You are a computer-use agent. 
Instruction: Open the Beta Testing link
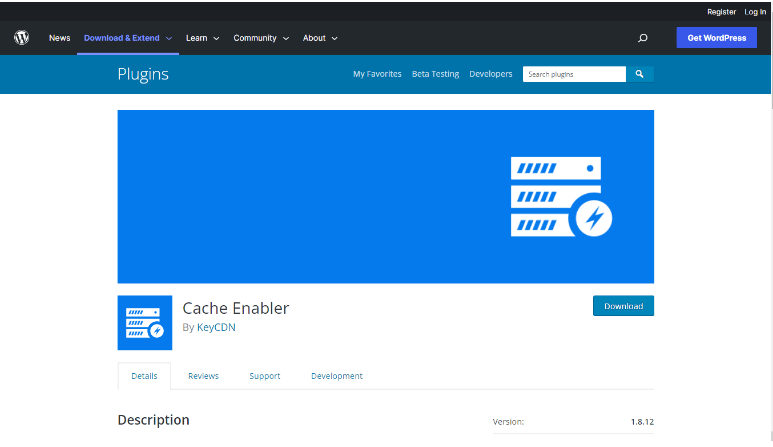435,74
